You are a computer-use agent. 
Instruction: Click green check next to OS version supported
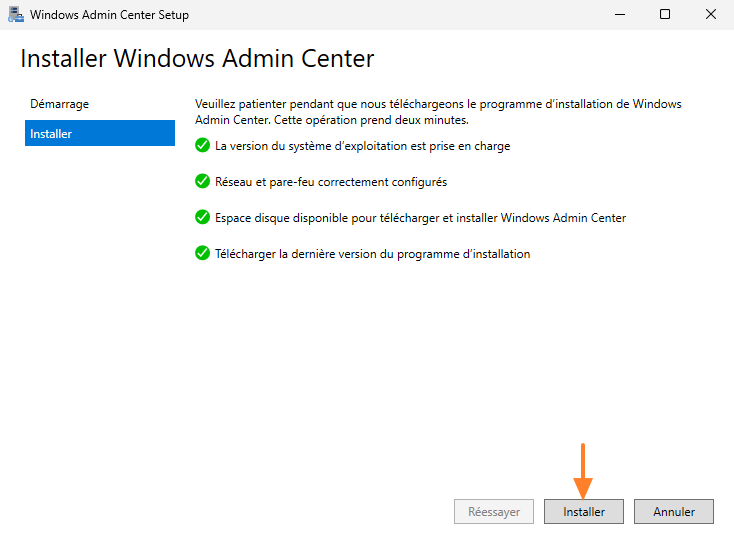pos(202,145)
